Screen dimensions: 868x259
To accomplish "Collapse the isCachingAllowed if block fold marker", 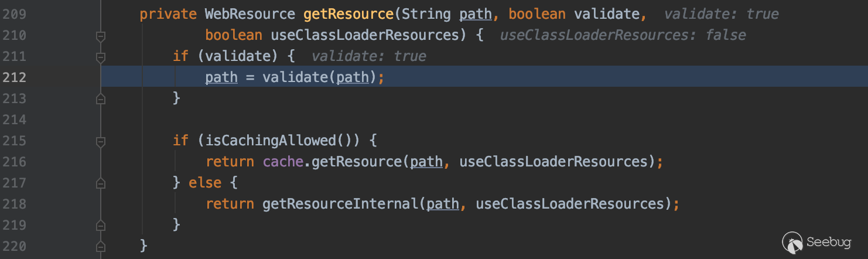I will (101, 141).
